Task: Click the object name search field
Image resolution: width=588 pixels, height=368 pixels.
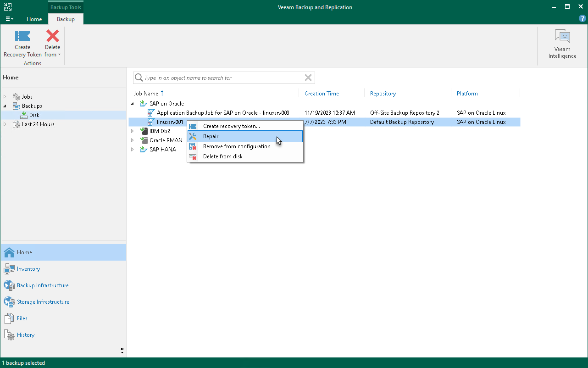Action: coord(223,78)
